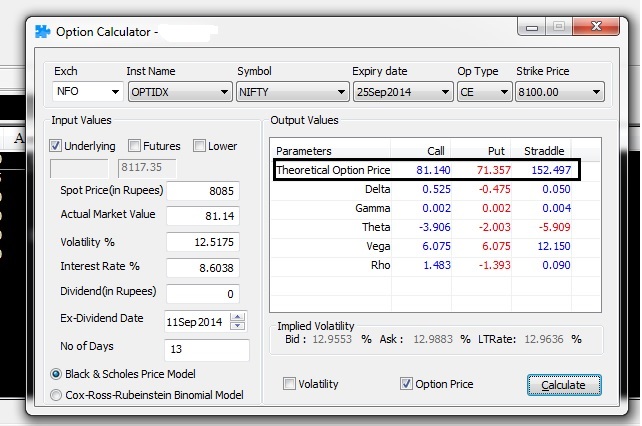Click the Option Calculator puzzle-piece app icon
Screen dimensions: 642x426
(43, 31)
